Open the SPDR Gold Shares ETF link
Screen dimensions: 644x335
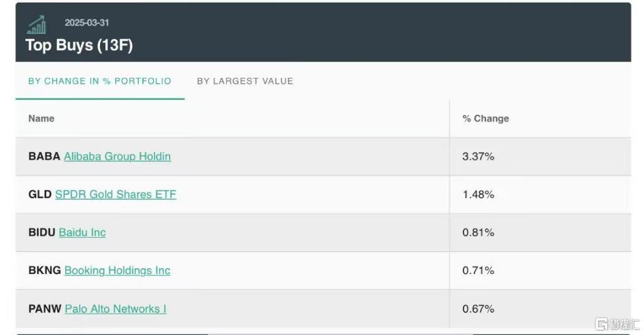click(116, 194)
